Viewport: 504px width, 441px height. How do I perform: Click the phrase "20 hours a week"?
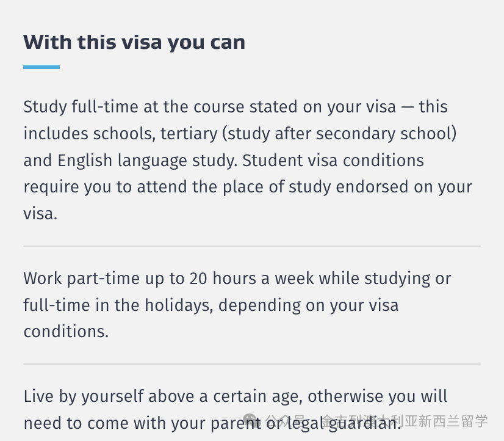[251, 279]
